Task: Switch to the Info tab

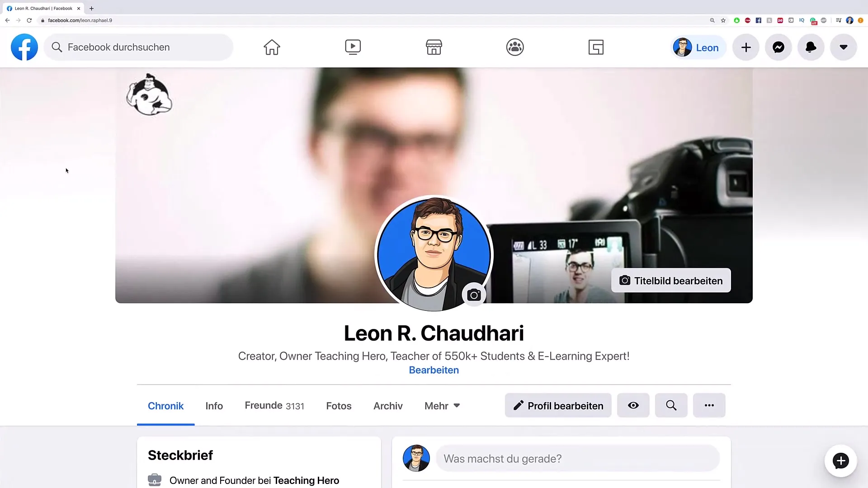Action: [x=214, y=406]
